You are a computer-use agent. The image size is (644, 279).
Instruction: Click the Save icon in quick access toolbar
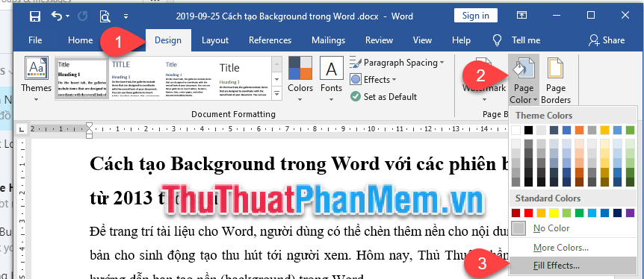[35, 16]
